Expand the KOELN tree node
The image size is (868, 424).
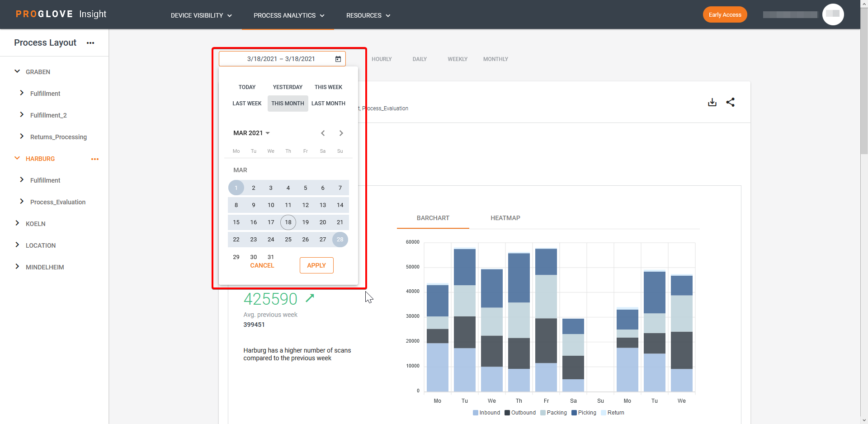(x=17, y=223)
